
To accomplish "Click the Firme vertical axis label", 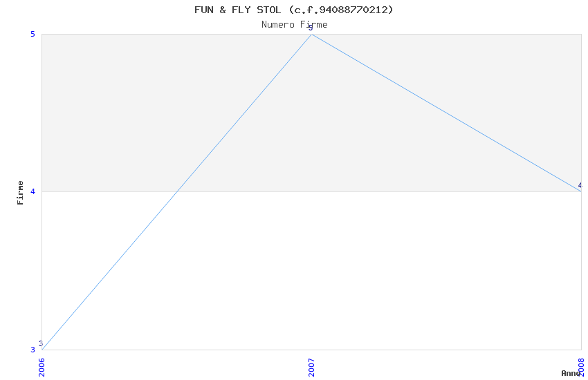I will click(20, 193).
